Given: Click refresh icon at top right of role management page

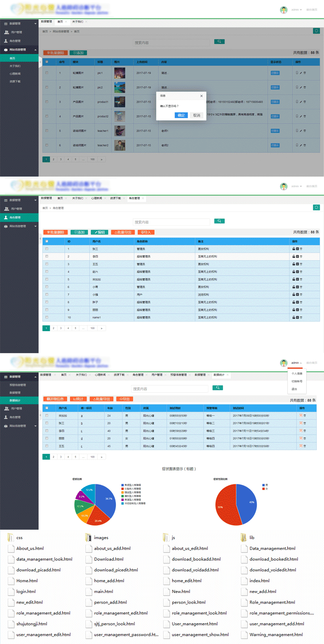Looking at the screenshot, I should point(316,208).
